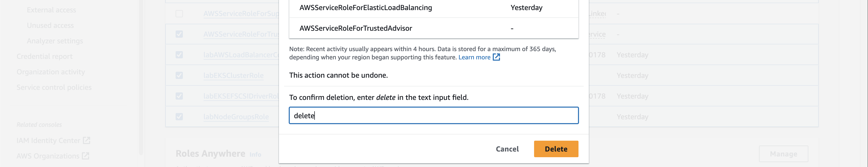Open the labEKSClusterRole role link
The width and height of the screenshot is (868, 167).
tap(233, 75)
